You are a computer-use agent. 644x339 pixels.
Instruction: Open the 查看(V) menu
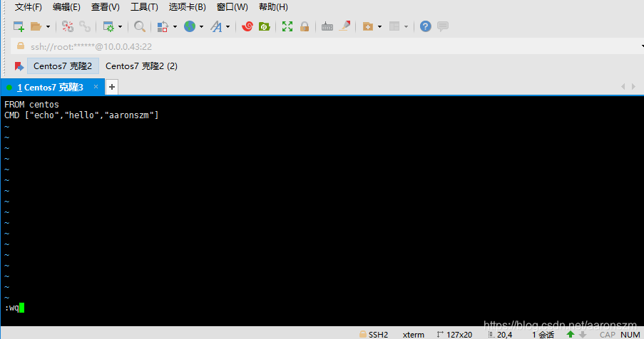click(x=105, y=7)
